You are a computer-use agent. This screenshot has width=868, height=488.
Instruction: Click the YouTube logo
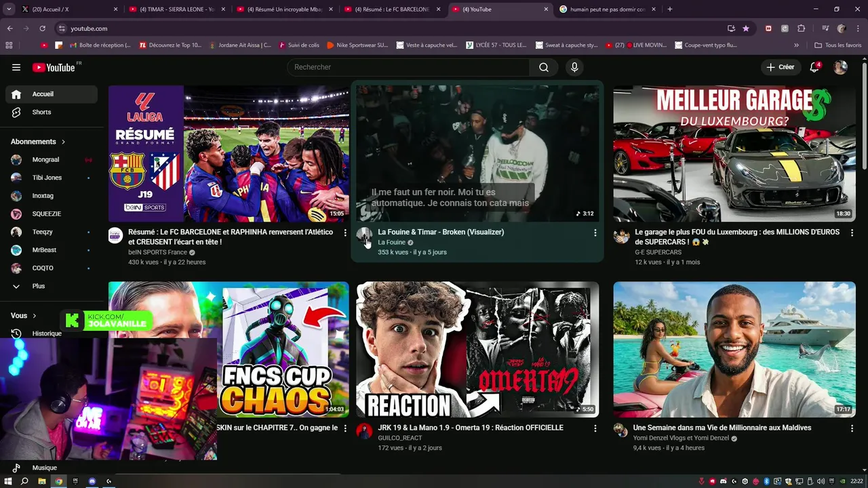coord(54,67)
